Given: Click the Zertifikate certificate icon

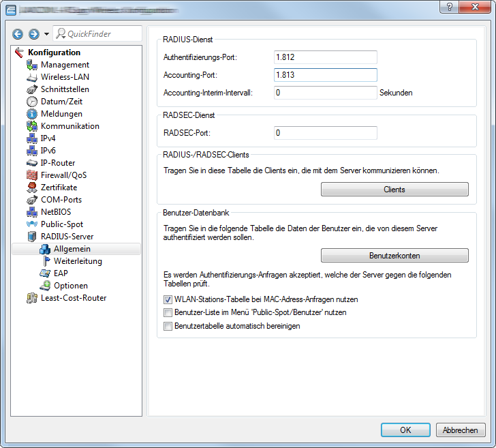Looking at the screenshot, I should (x=31, y=188).
